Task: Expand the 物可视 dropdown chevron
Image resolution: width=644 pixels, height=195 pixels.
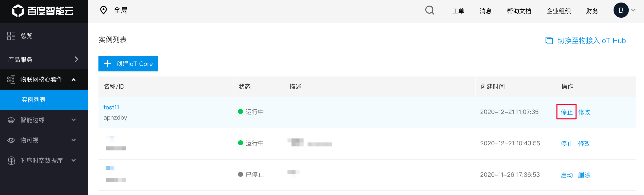Action: pos(74,140)
